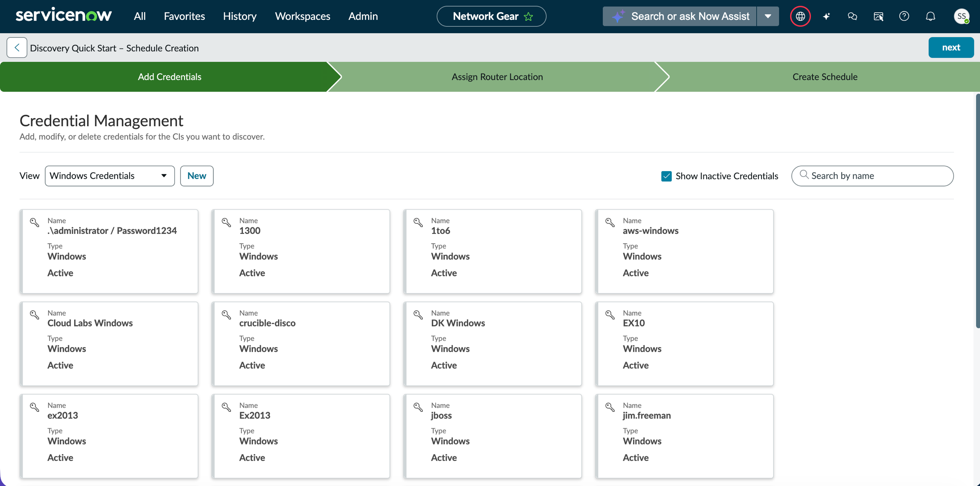Image resolution: width=980 pixels, height=486 pixels.
Task: Open the jim.freeman credential name
Action: (x=647, y=415)
